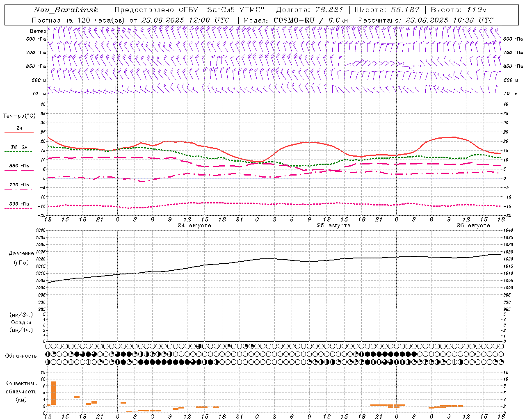Select the pink dashed line sample under '850 гПа' legend
The image size is (525, 420).
[x=19, y=170]
